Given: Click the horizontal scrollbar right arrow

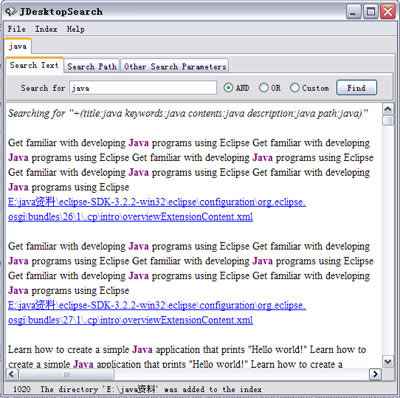Looking at the screenshot, I should pyautogui.click(x=375, y=374).
